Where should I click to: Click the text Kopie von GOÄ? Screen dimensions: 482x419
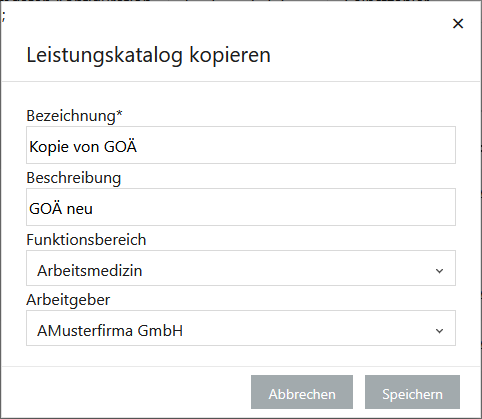coord(83,146)
